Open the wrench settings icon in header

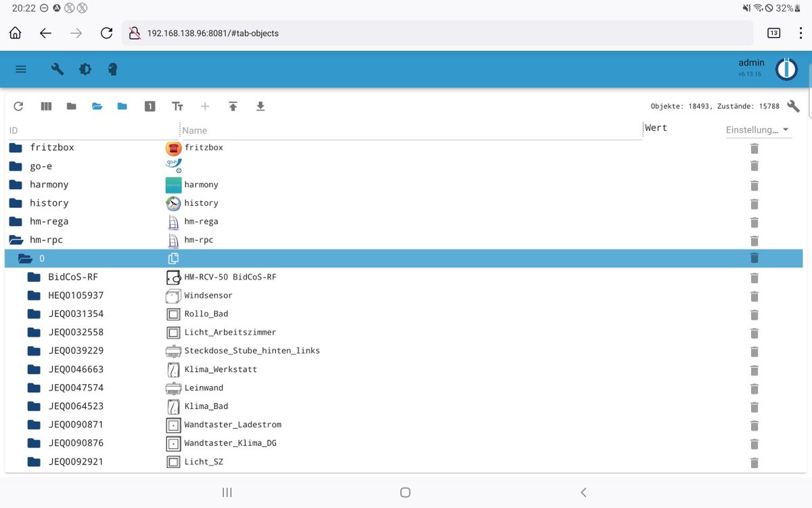[58, 69]
